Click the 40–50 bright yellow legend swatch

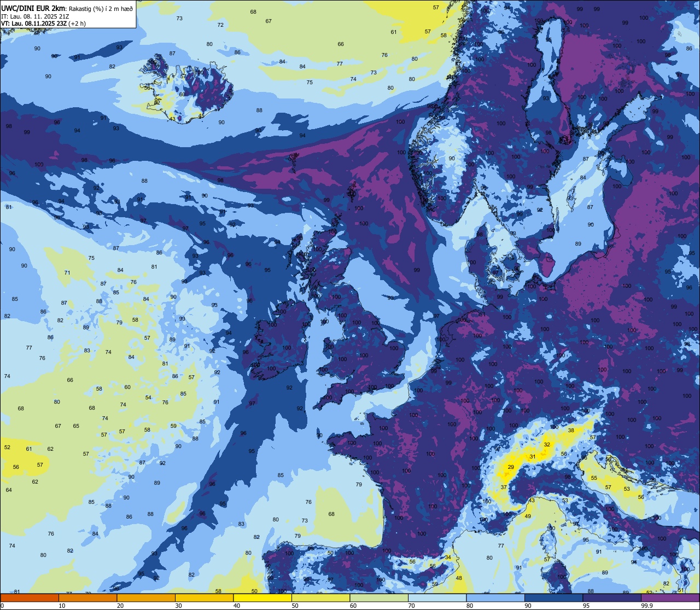[x=262, y=597]
